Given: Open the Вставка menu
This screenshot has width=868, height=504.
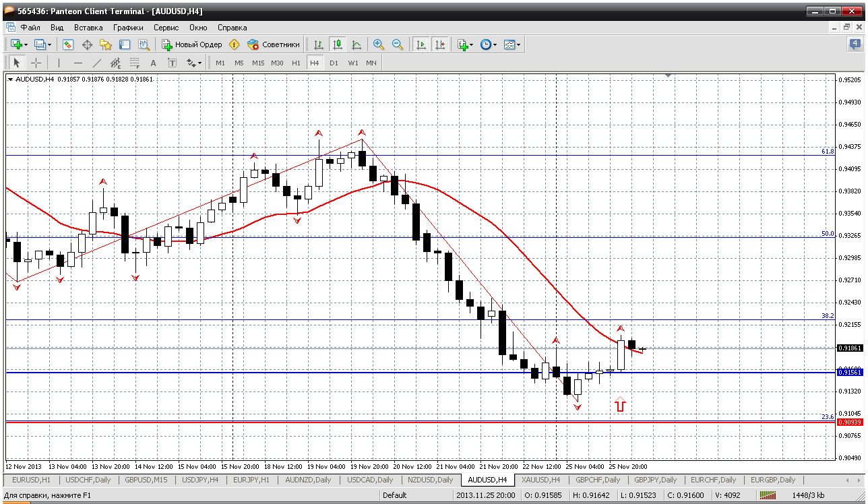Looking at the screenshot, I should [88, 28].
